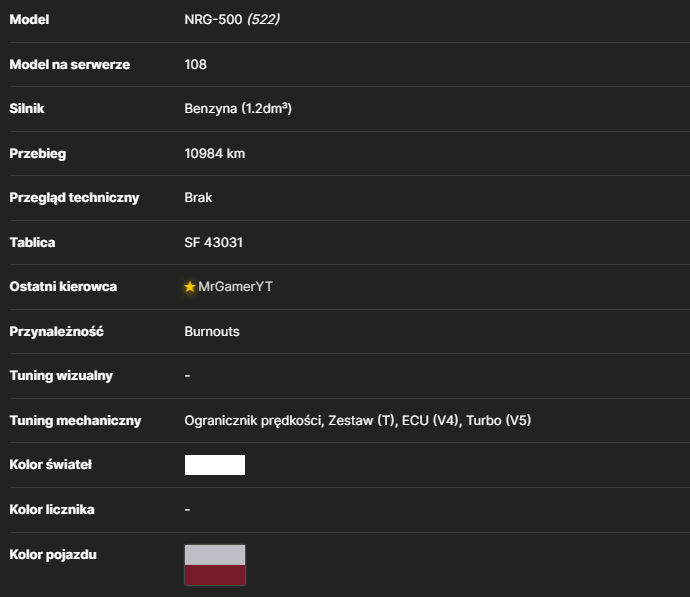Click the 10984 km mileage value

click(215, 154)
